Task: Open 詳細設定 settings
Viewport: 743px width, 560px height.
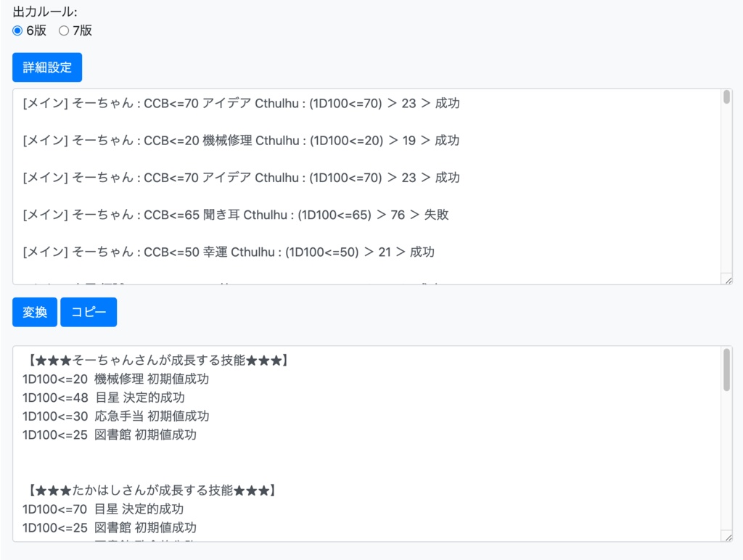Action: [46, 67]
